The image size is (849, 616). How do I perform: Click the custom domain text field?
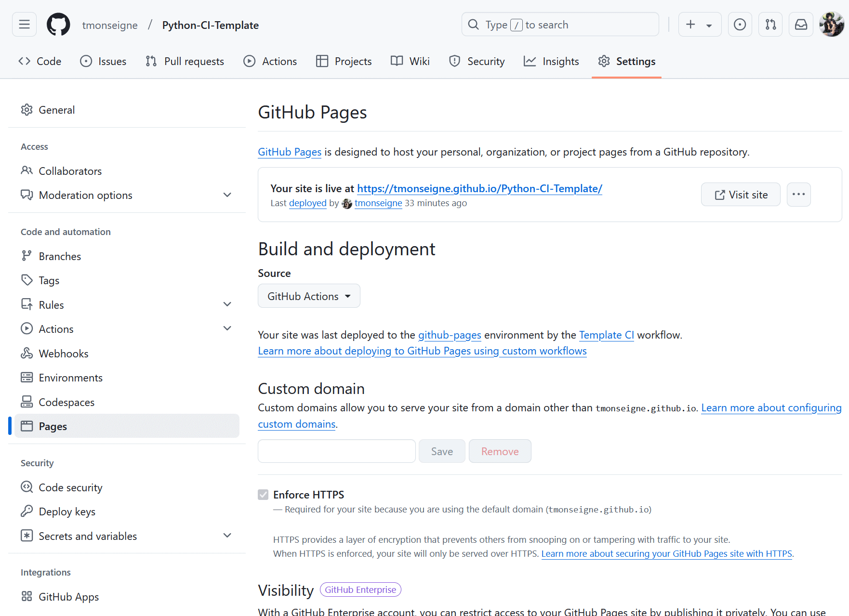point(336,451)
